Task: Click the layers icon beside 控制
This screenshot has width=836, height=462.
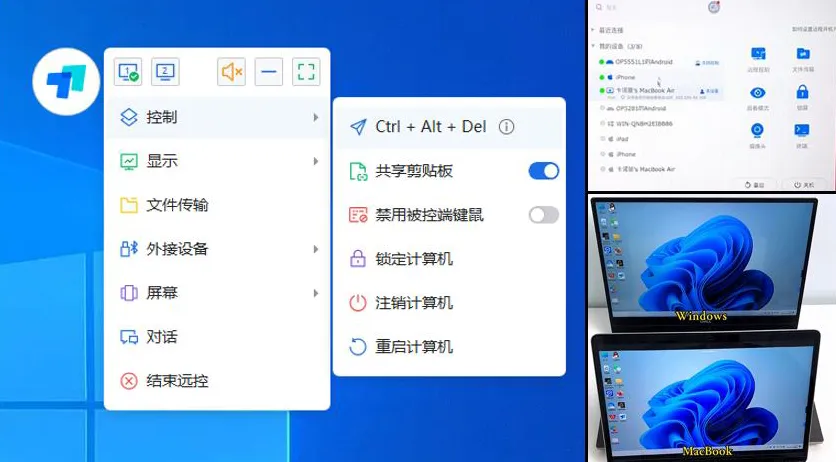Action: pos(129,117)
